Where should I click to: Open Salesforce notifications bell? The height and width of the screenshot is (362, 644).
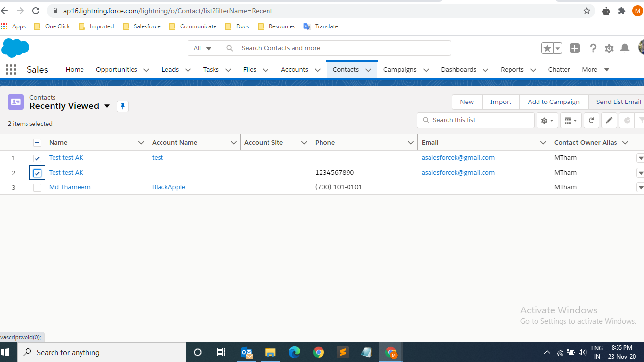[624, 48]
